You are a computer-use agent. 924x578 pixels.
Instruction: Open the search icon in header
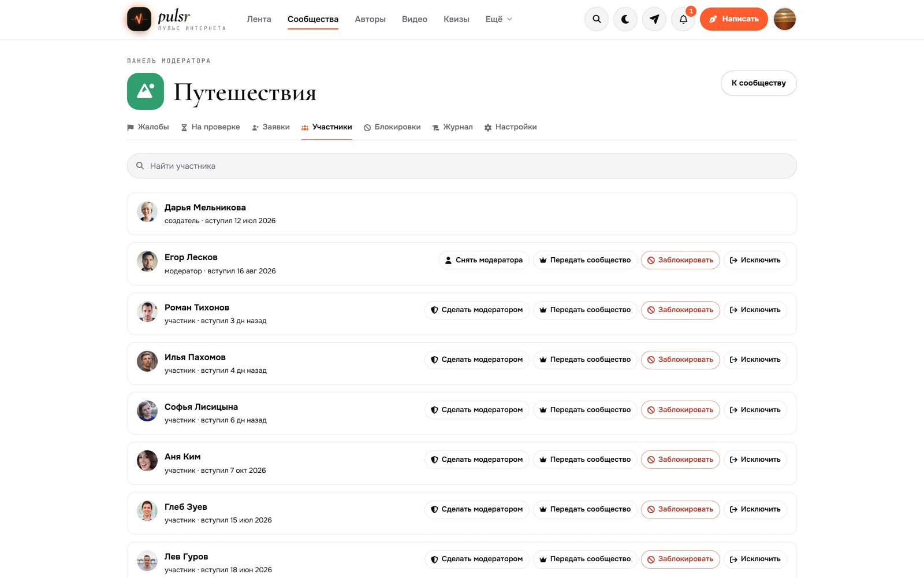597,19
